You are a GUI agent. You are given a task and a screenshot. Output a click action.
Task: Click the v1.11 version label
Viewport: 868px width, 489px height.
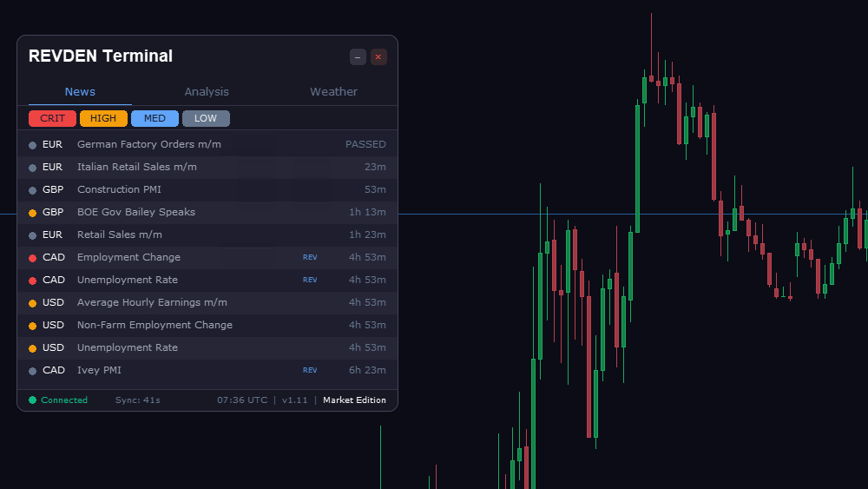point(294,400)
